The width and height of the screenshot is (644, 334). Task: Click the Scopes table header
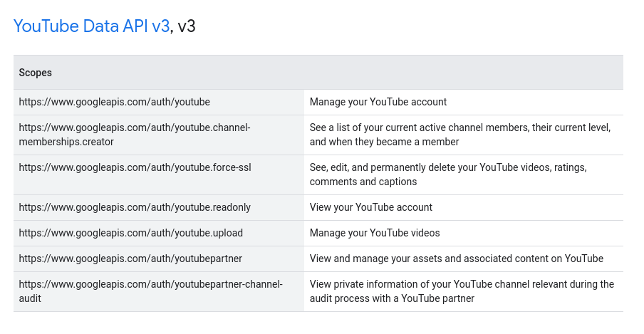35,73
